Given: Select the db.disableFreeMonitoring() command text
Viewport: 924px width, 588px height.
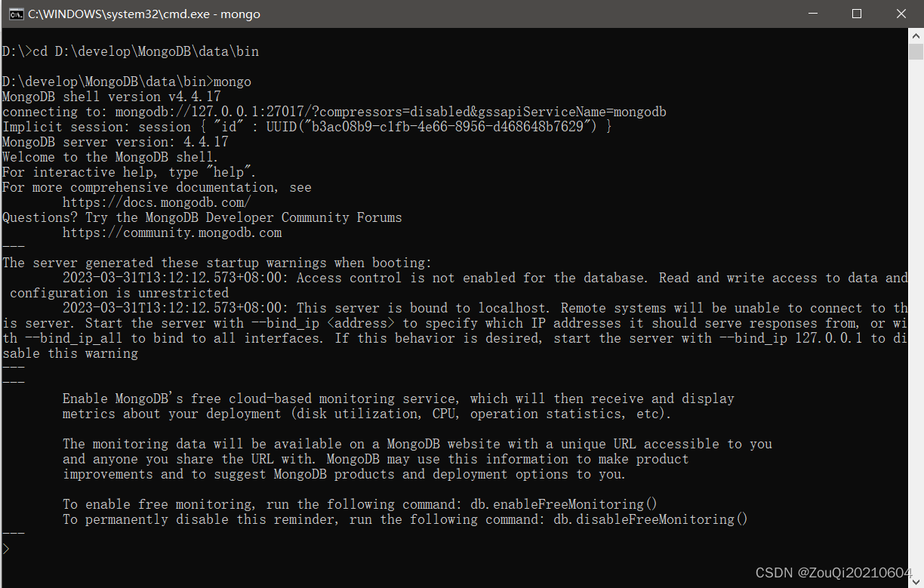Looking at the screenshot, I should (x=651, y=519).
